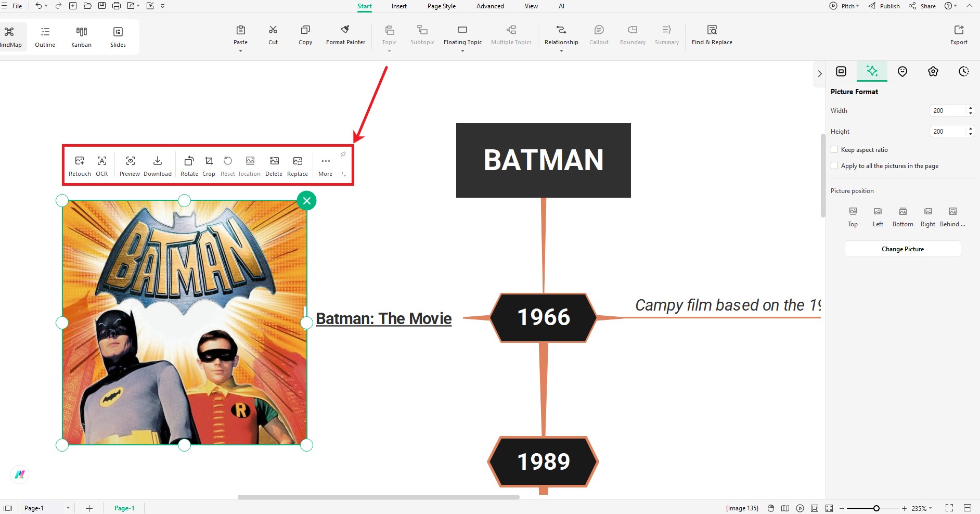Open the AI tab

point(561,6)
